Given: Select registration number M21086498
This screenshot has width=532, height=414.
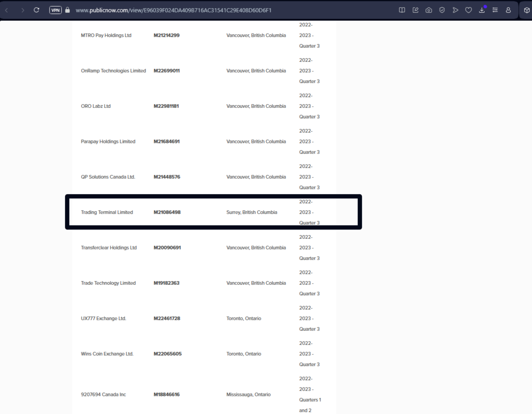Looking at the screenshot, I should pyautogui.click(x=167, y=212).
